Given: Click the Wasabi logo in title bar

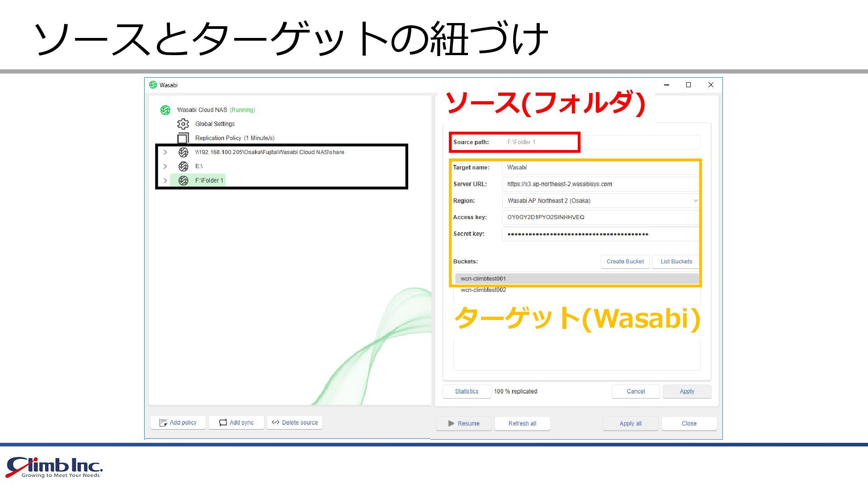Looking at the screenshot, I should point(153,85).
